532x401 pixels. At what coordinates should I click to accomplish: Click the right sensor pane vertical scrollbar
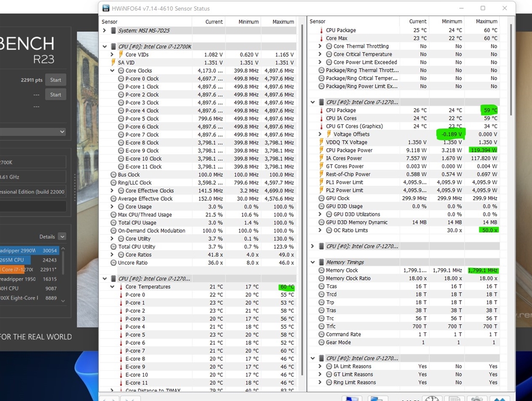click(510, 70)
